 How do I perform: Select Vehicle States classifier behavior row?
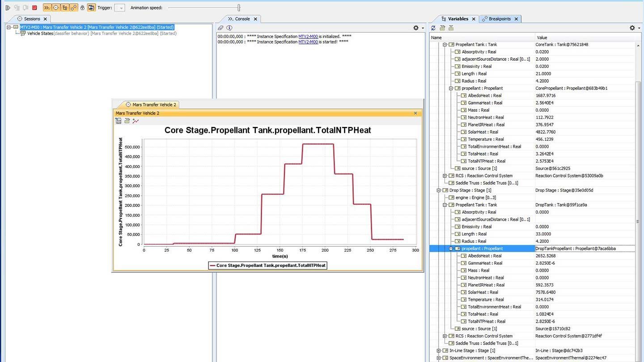[102, 34]
